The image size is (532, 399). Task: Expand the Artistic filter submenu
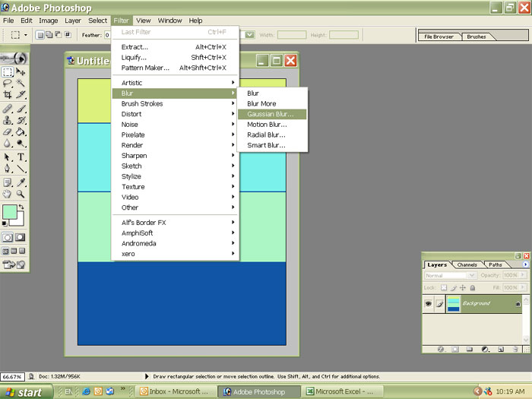(x=176, y=83)
